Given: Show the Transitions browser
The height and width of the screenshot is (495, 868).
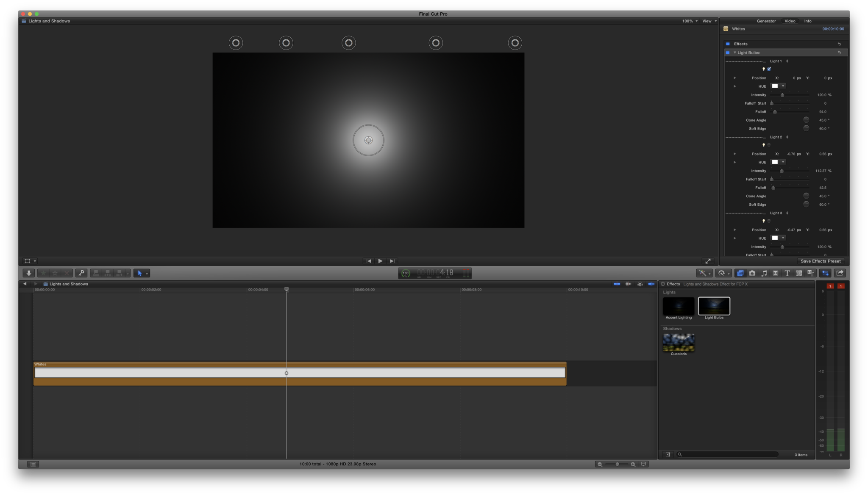Looking at the screenshot, I should click(776, 273).
